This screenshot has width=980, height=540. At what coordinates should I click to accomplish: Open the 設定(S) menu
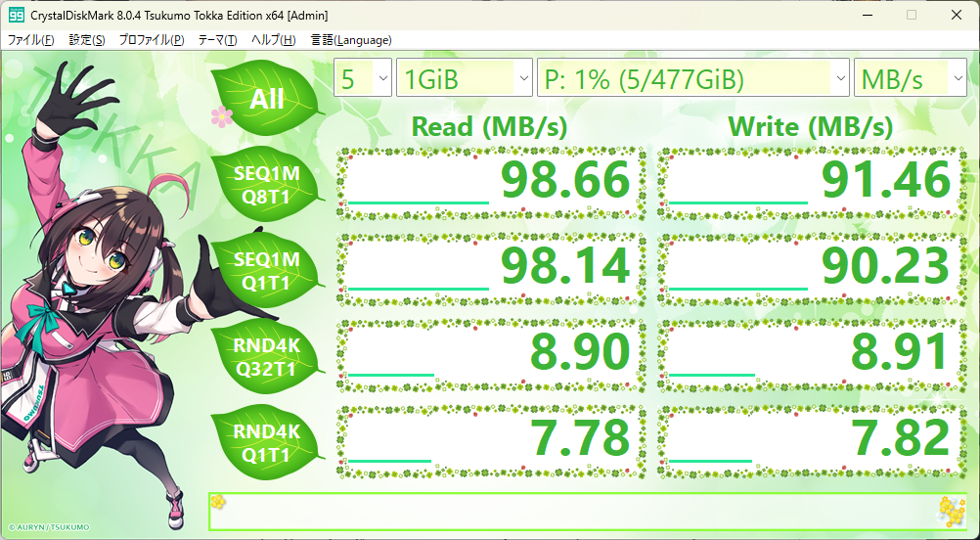[87, 40]
